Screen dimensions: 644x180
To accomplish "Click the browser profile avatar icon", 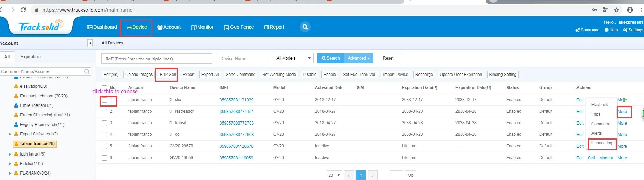I will pos(630,10).
